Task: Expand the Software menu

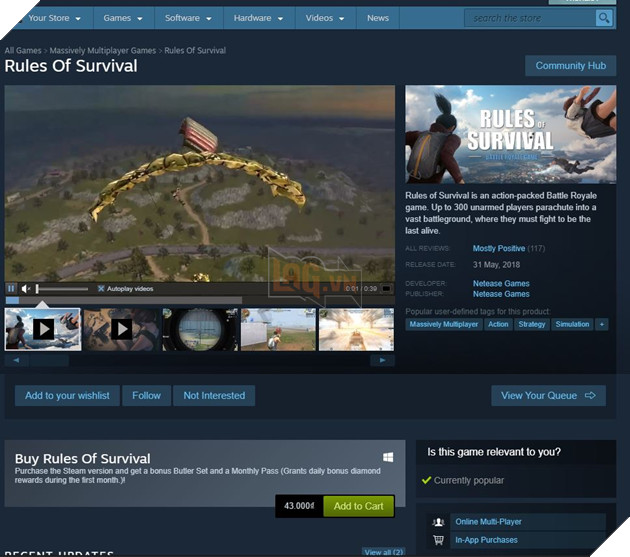Action: tap(188, 18)
